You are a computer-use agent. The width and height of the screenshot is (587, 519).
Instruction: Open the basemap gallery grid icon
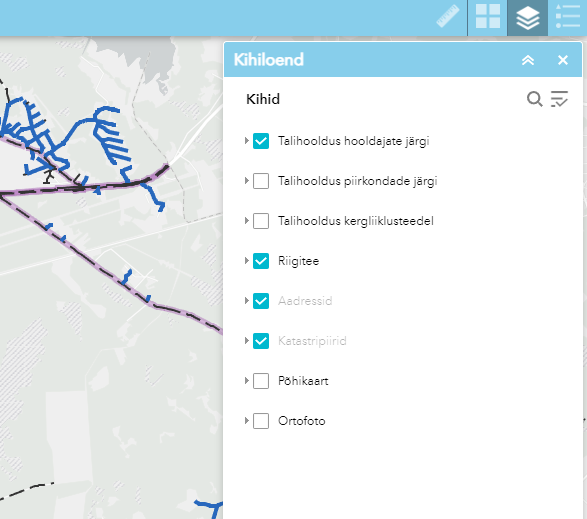[x=487, y=16]
